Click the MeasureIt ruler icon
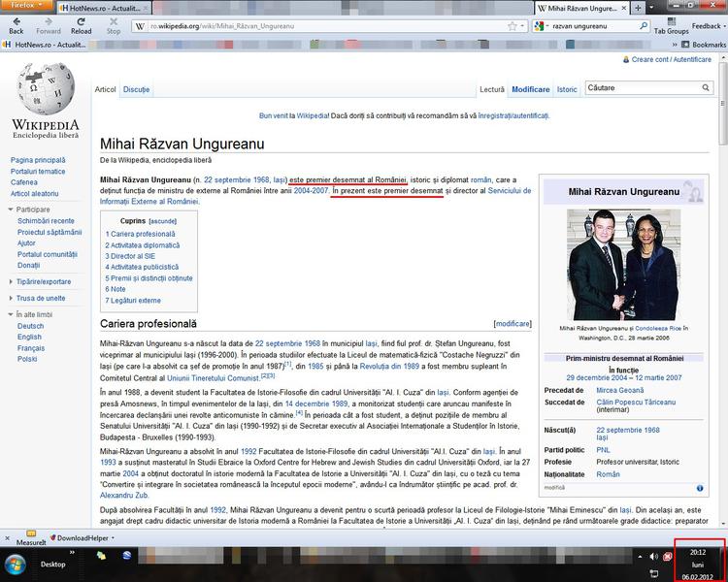 31,533
